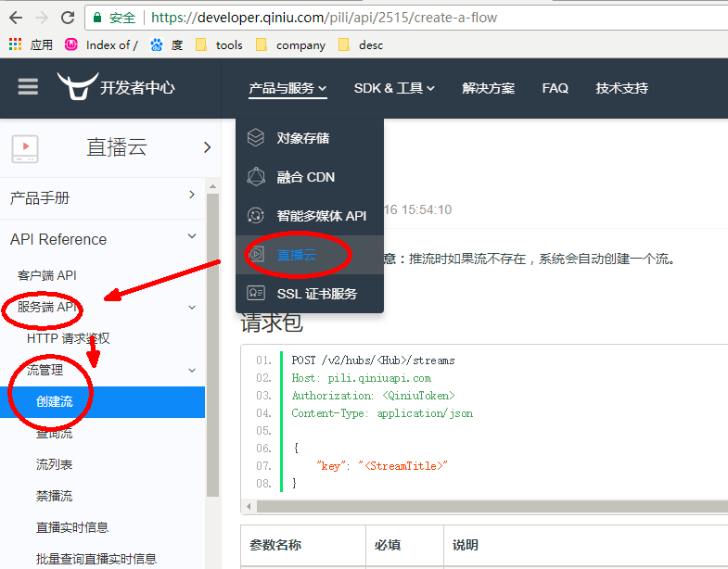Screen dimensions: 728x569
Task: Open the 解决方案 nav item
Action: tap(488, 88)
